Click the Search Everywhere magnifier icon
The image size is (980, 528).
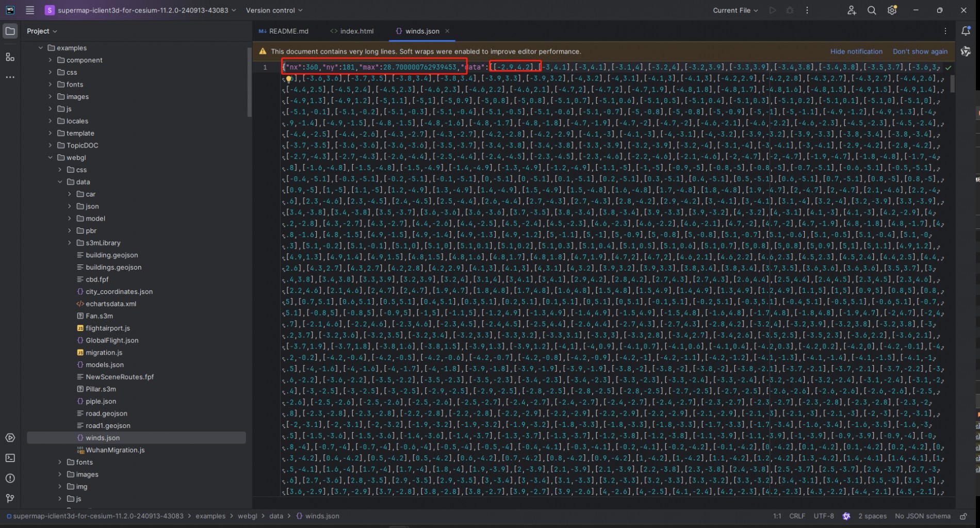[x=872, y=10]
